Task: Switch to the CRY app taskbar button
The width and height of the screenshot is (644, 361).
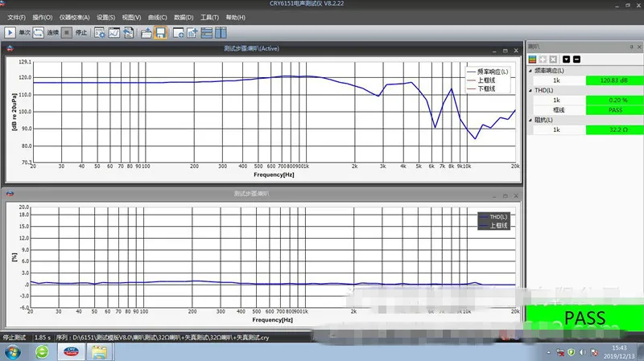Action: point(71,352)
